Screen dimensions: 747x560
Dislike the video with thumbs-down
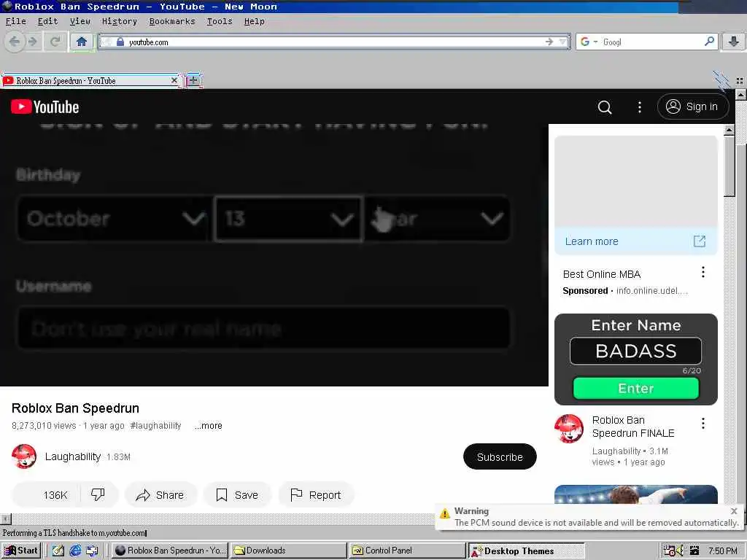pos(98,495)
